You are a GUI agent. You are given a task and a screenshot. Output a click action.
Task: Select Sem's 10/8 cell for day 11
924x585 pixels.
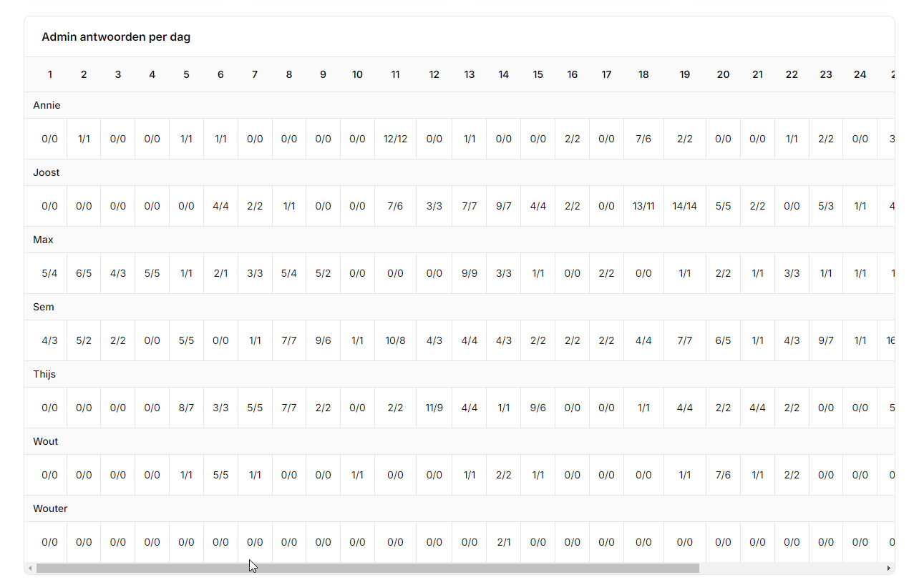point(395,340)
